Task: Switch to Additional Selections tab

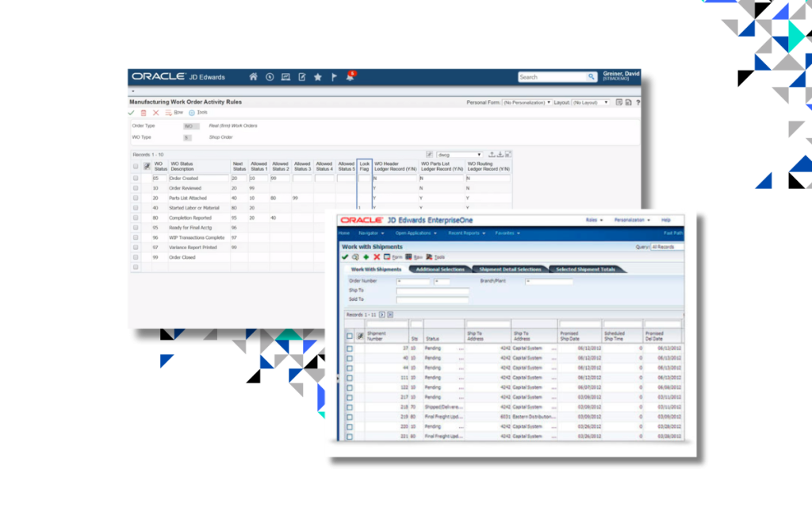Action: (x=439, y=269)
